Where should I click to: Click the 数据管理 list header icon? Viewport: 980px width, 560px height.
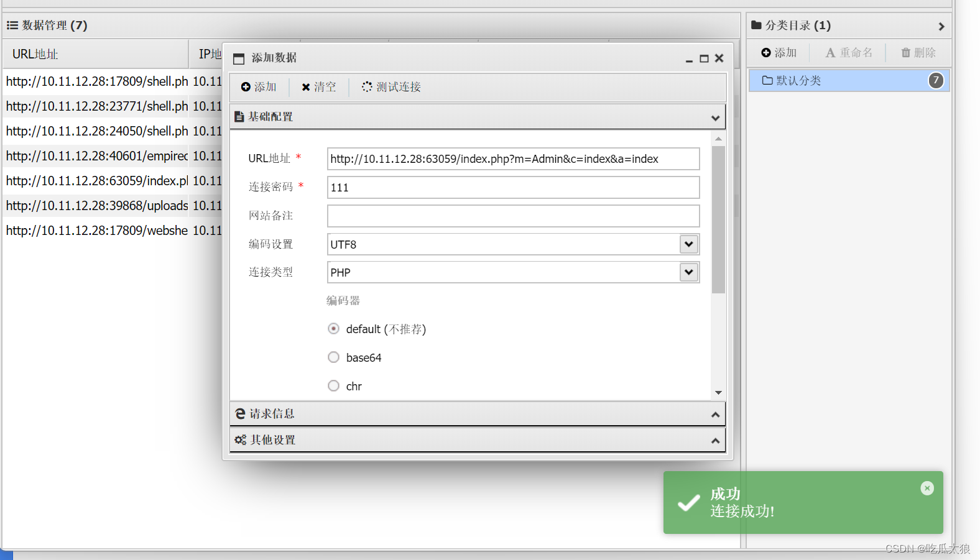(12, 25)
